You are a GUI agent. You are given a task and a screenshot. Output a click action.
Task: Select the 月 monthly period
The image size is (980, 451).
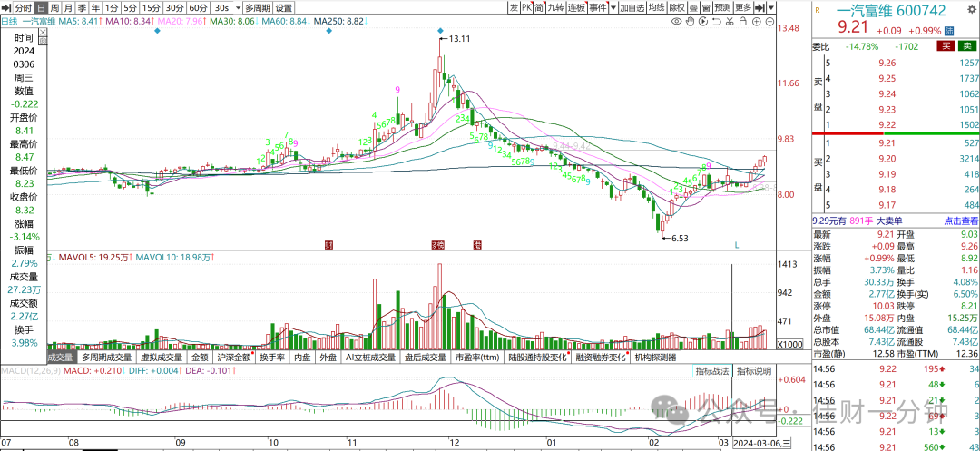coord(67,8)
